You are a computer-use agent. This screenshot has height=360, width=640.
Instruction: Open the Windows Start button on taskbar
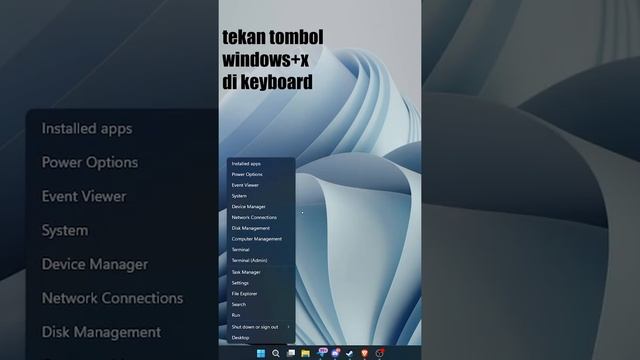coord(261,353)
